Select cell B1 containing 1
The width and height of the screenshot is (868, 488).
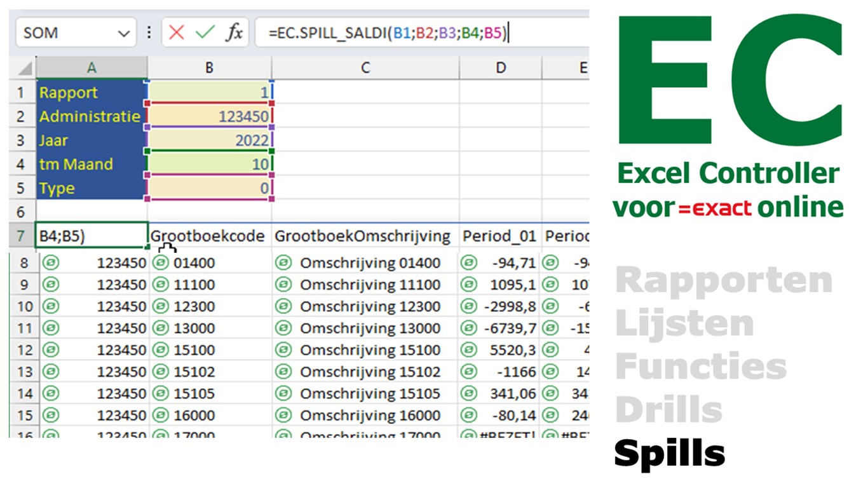coord(209,93)
